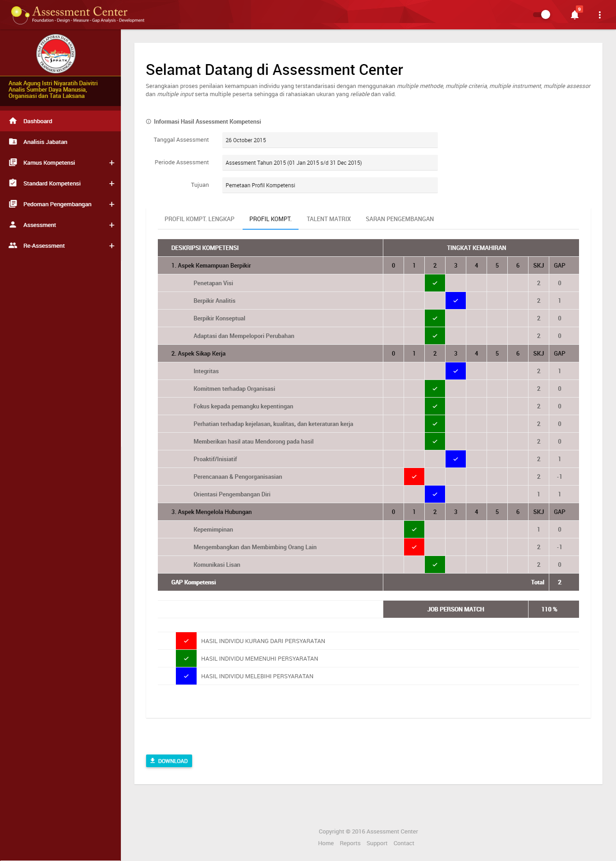Click the Standard Kompetensi clipboard icon

point(13,183)
